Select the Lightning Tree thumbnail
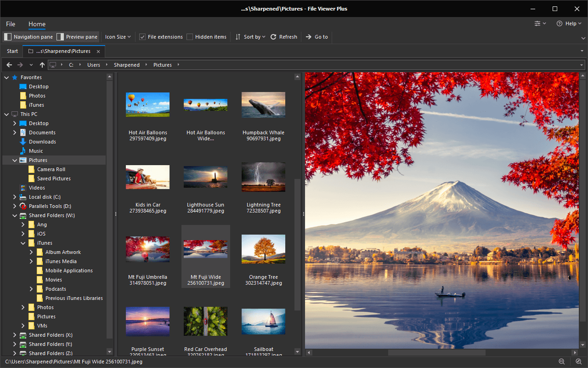Image resolution: width=588 pixels, height=368 pixels. coord(264,177)
